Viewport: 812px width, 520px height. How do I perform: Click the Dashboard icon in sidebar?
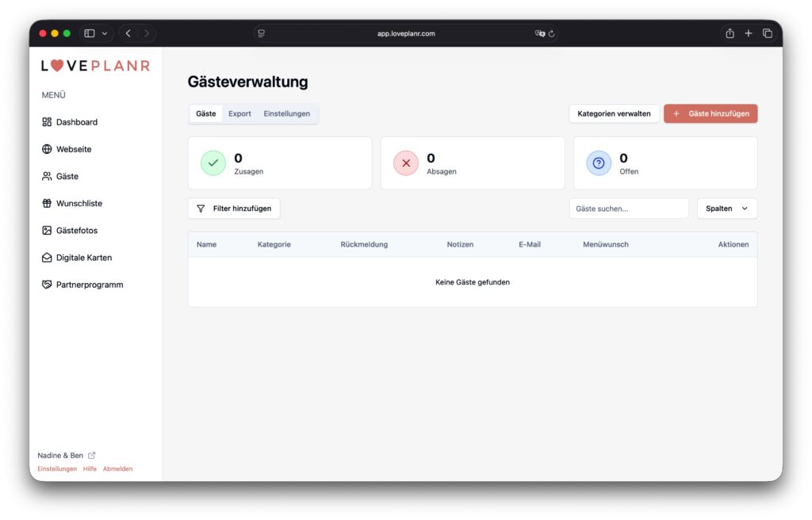[x=47, y=122]
